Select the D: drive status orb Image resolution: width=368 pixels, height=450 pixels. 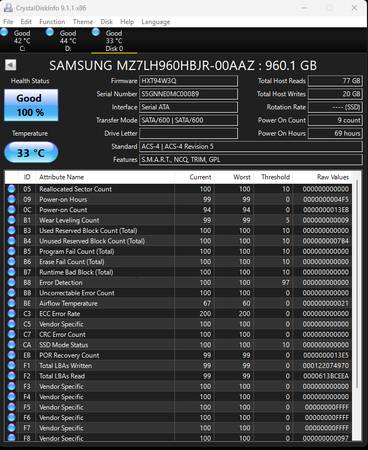coord(50,32)
